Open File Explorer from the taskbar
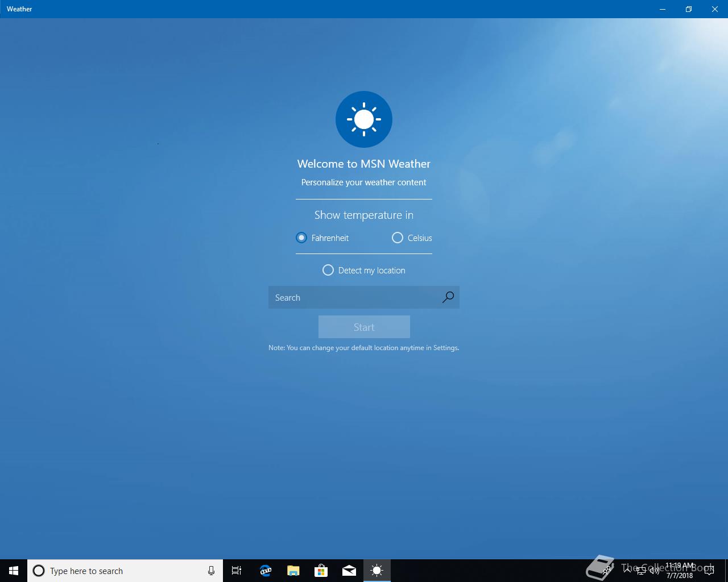This screenshot has height=582, width=728. click(293, 571)
